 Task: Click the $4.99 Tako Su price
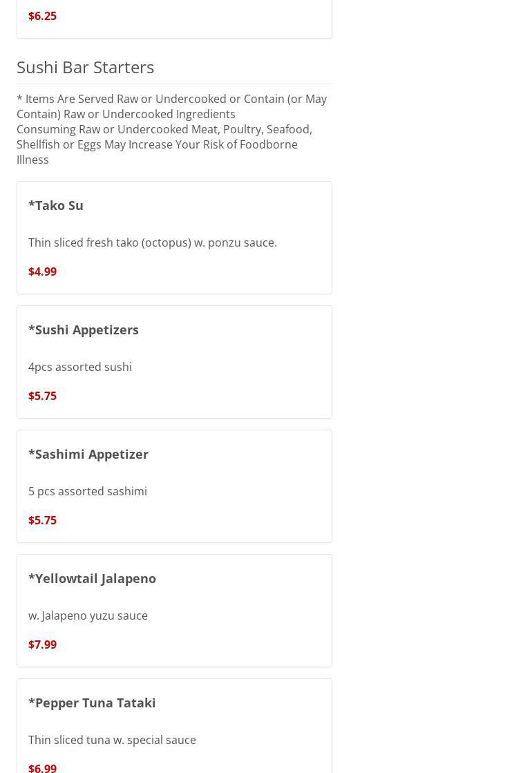42,271
